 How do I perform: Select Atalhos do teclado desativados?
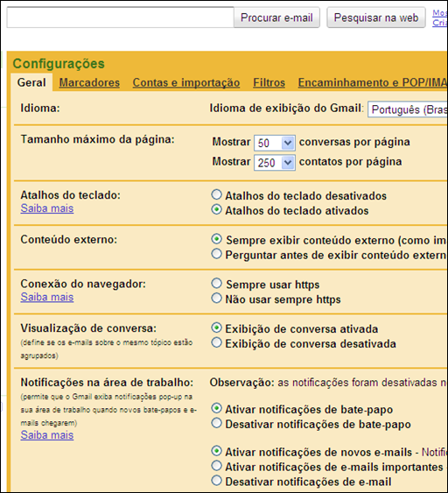pos(216,194)
